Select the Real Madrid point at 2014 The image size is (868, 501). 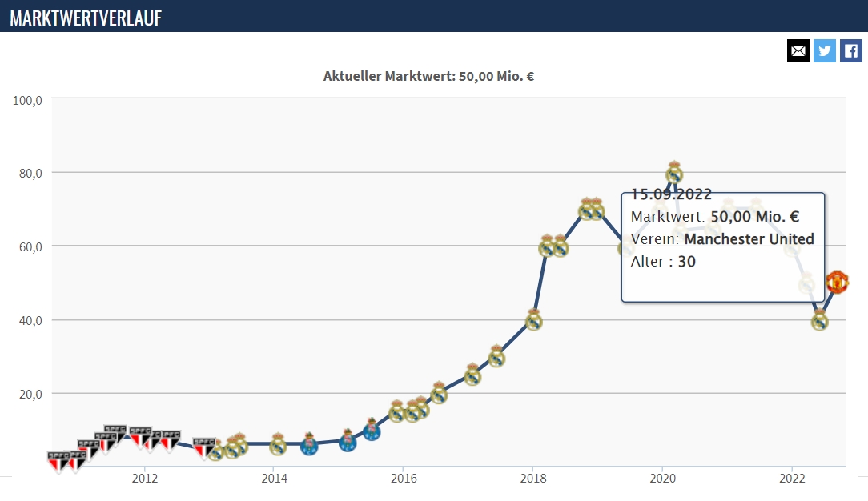[278, 444]
